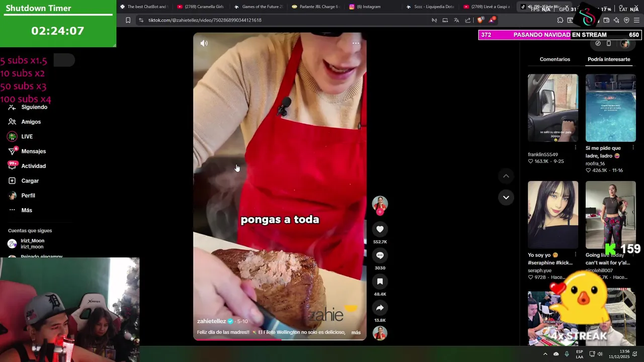Switch to the Podría interesarte tab
This screenshot has height=362, width=644.
[609, 59]
